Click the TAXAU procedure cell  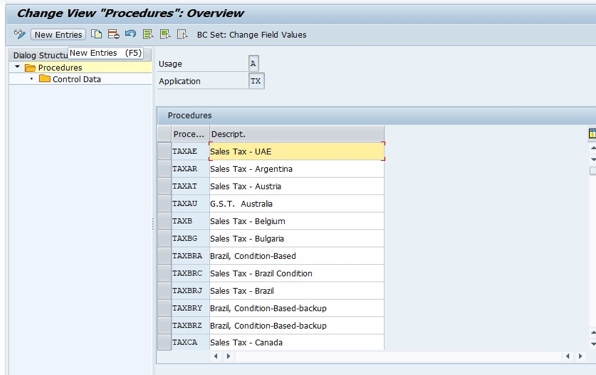coord(190,204)
